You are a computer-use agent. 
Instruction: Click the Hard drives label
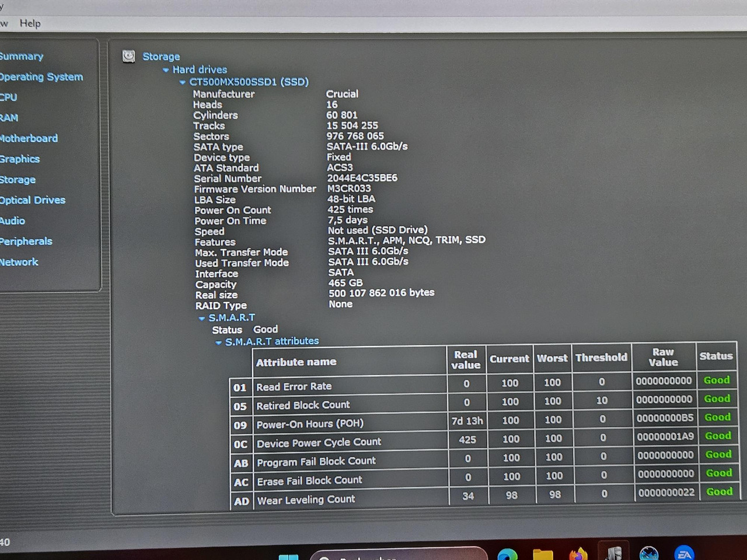pyautogui.click(x=200, y=69)
